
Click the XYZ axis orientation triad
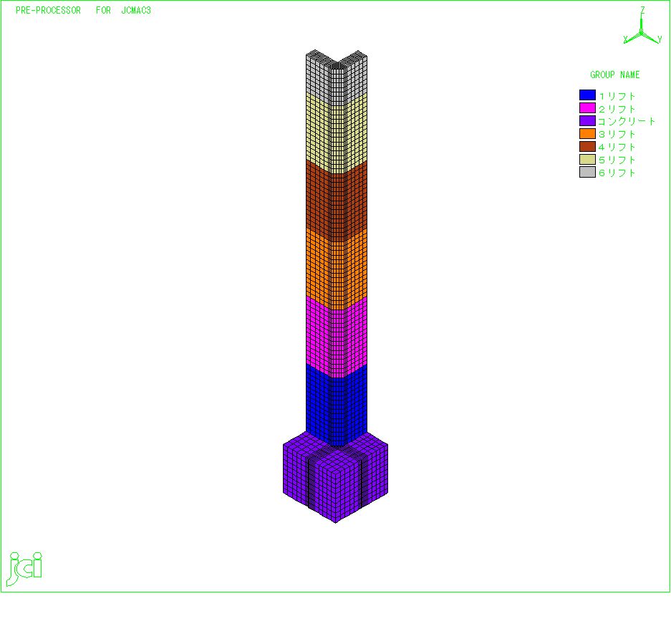pyautogui.click(x=642, y=27)
